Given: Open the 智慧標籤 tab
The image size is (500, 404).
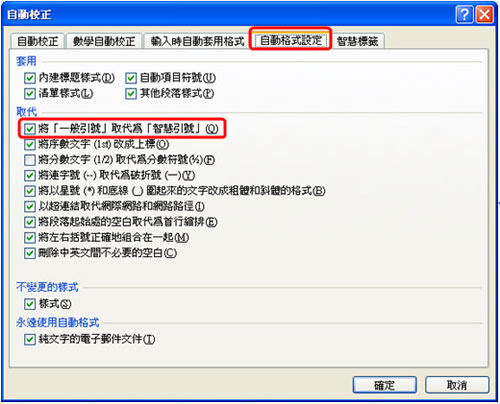Looking at the screenshot, I should tap(357, 41).
